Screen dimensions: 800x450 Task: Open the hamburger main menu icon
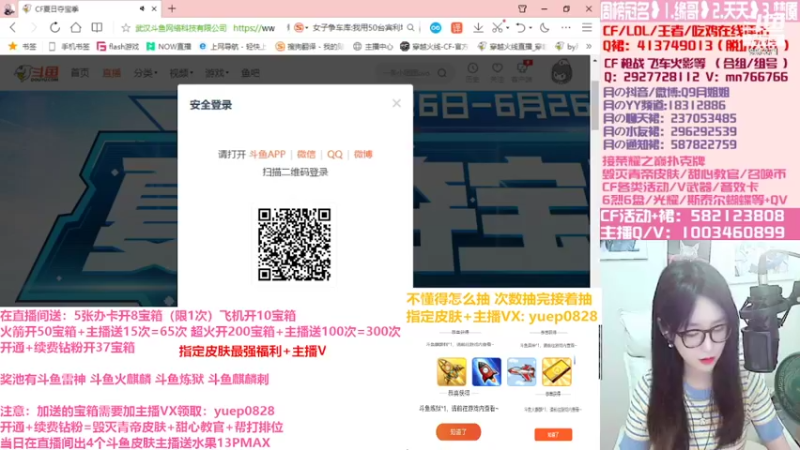click(x=587, y=28)
